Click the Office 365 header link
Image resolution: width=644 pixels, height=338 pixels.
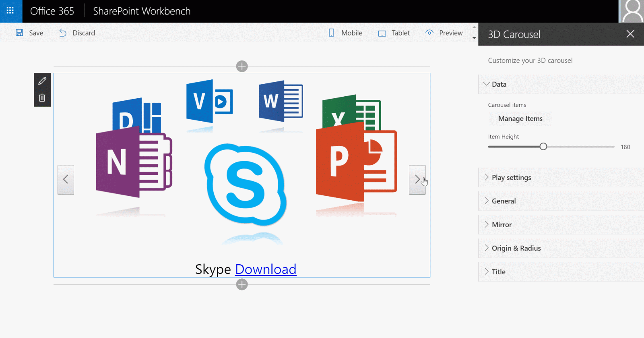point(52,11)
